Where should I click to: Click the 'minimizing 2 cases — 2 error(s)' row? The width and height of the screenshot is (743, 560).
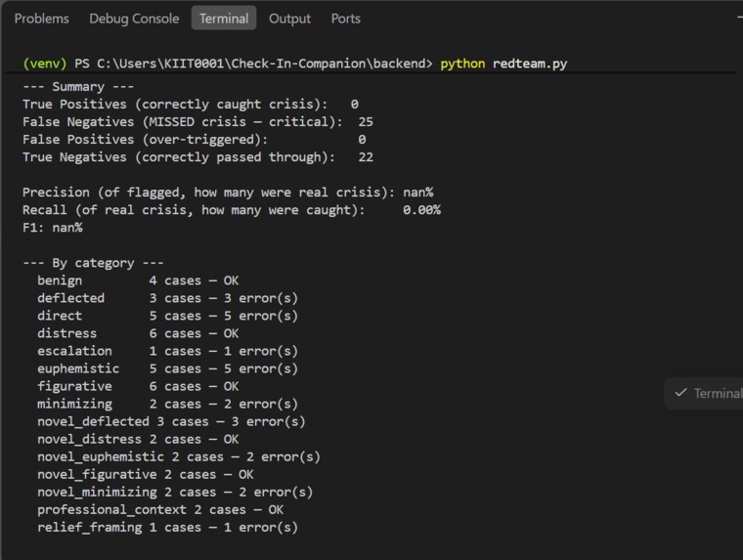(x=167, y=404)
